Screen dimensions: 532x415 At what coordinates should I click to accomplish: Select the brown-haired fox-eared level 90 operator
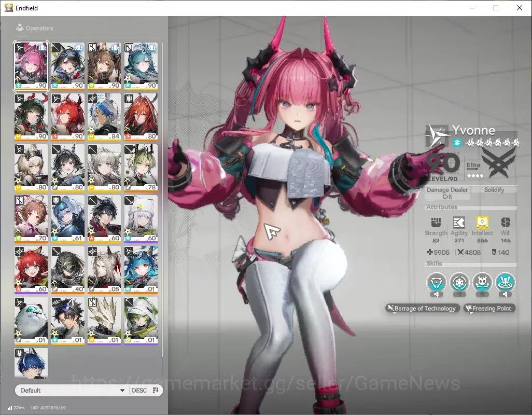click(104, 66)
